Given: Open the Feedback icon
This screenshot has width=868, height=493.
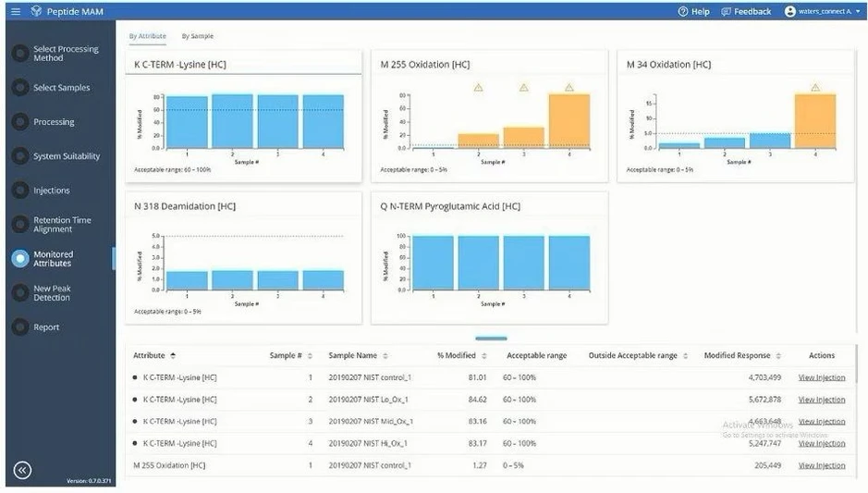Looking at the screenshot, I should coord(727,12).
